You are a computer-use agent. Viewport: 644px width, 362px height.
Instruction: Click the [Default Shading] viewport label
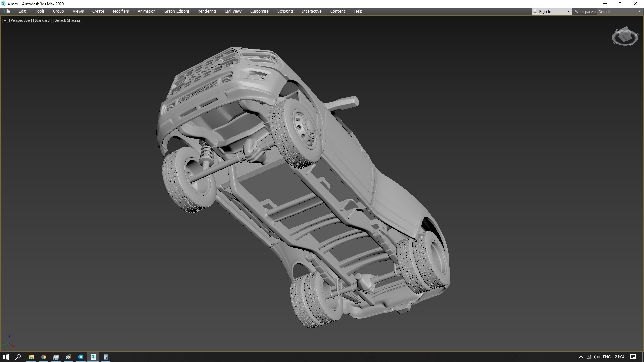(x=67, y=20)
